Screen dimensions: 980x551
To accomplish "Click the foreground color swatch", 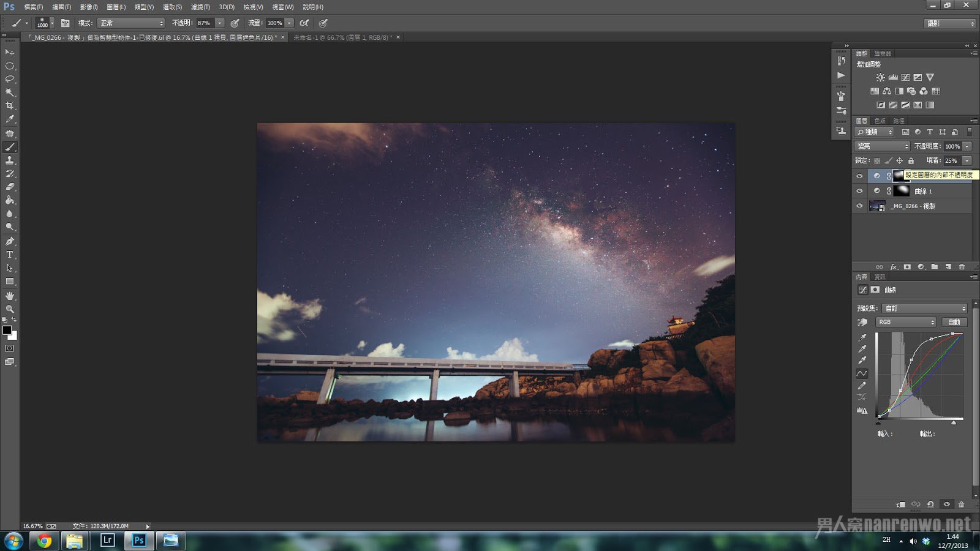I will point(7,331).
